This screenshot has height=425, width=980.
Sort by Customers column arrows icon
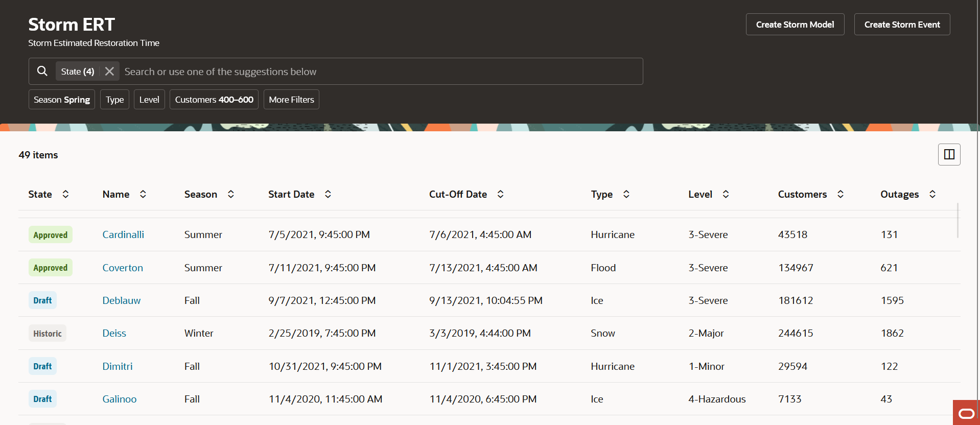pyautogui.click(x=841, y=194)
